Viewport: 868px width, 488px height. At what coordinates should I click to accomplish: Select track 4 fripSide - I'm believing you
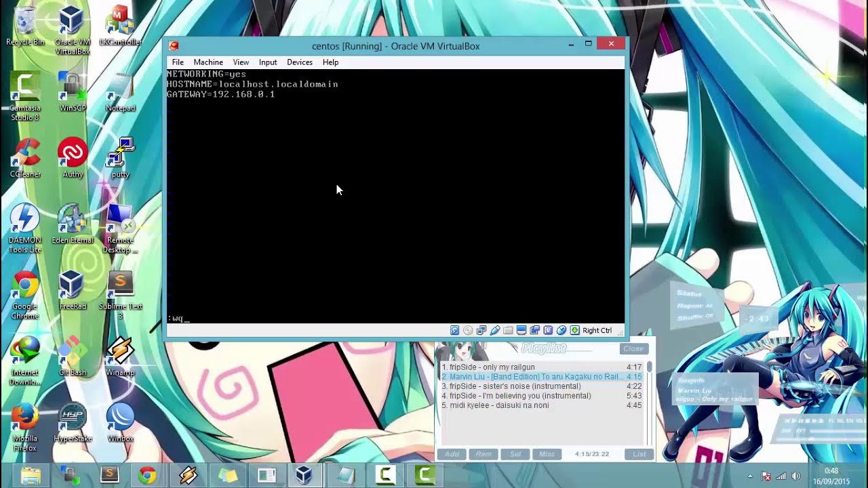click(x=542, y=396)
